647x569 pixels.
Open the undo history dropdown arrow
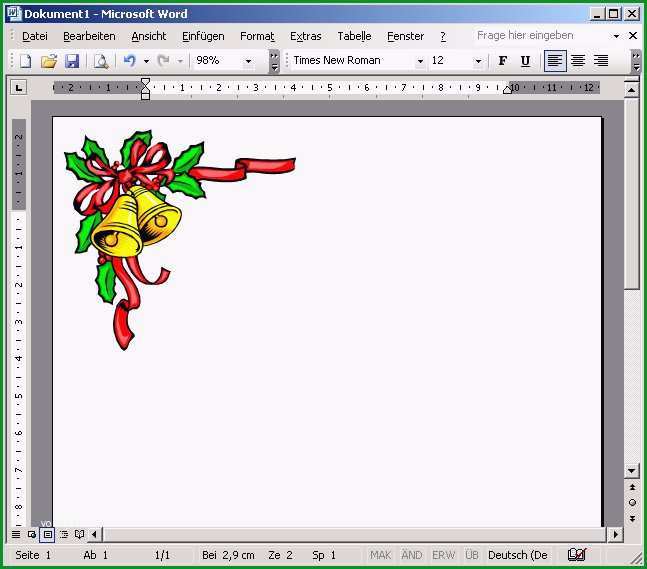click(146, 61)
